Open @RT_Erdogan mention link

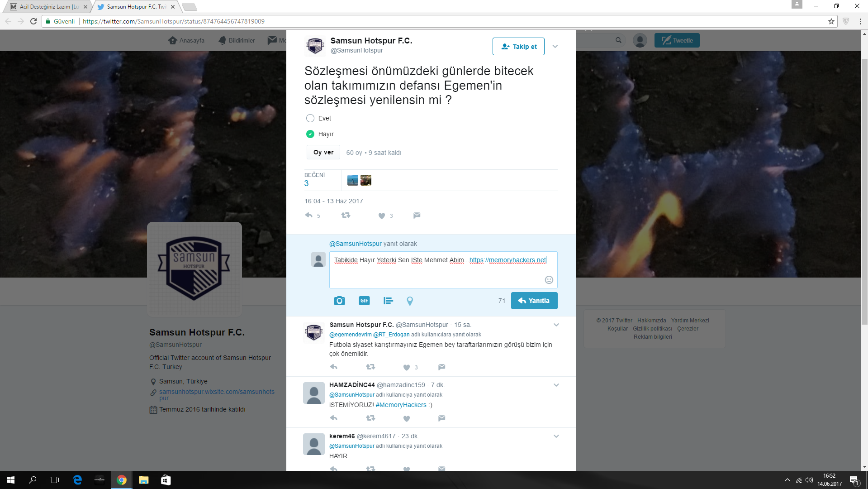[391, 335]
